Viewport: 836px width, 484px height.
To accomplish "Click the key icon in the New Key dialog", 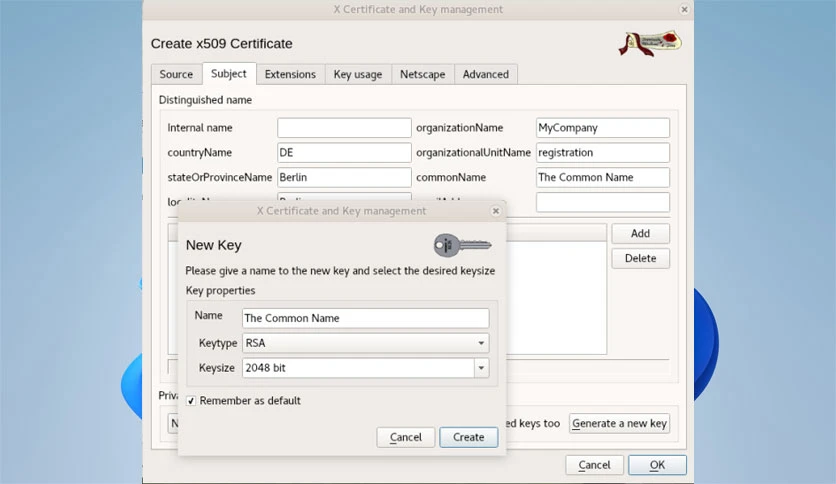I will click(x=462, y=245).
